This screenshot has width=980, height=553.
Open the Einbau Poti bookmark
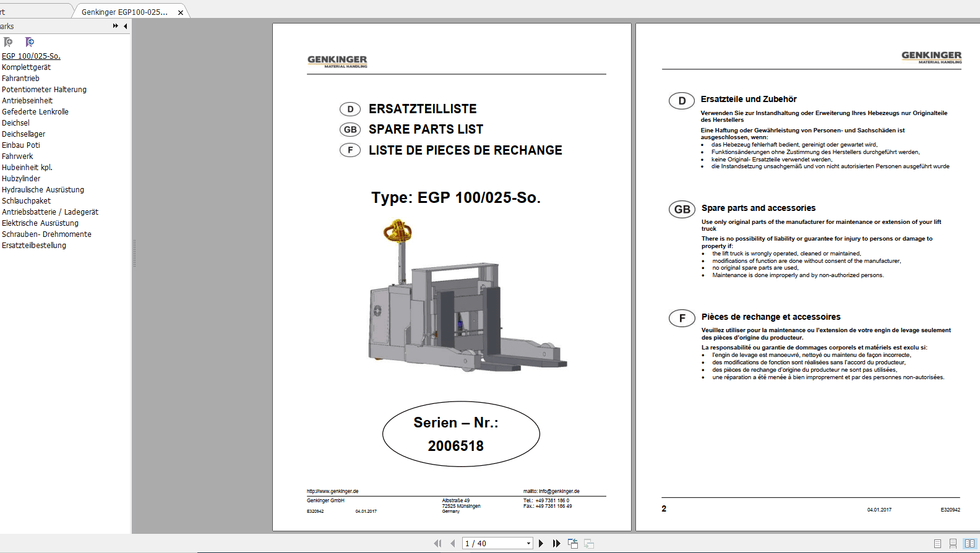21,145
